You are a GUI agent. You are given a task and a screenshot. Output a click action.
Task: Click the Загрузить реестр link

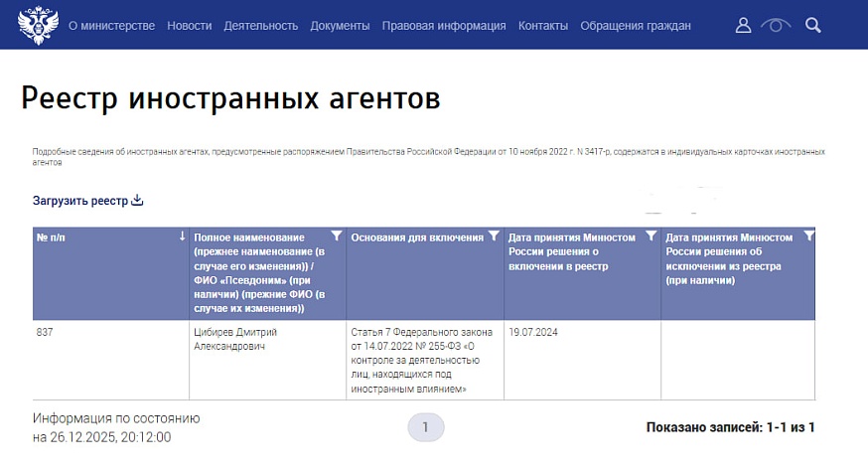[80, 201]
